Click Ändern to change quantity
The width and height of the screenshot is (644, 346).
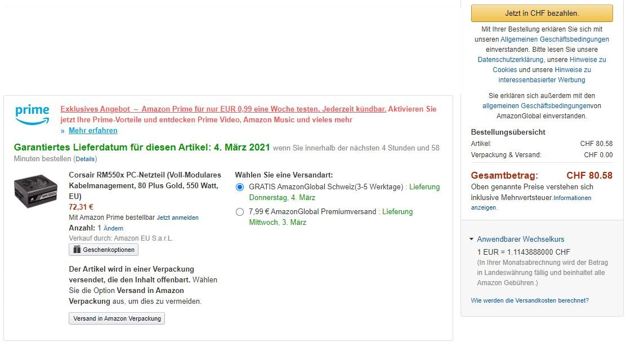click(x=113, y=228)
